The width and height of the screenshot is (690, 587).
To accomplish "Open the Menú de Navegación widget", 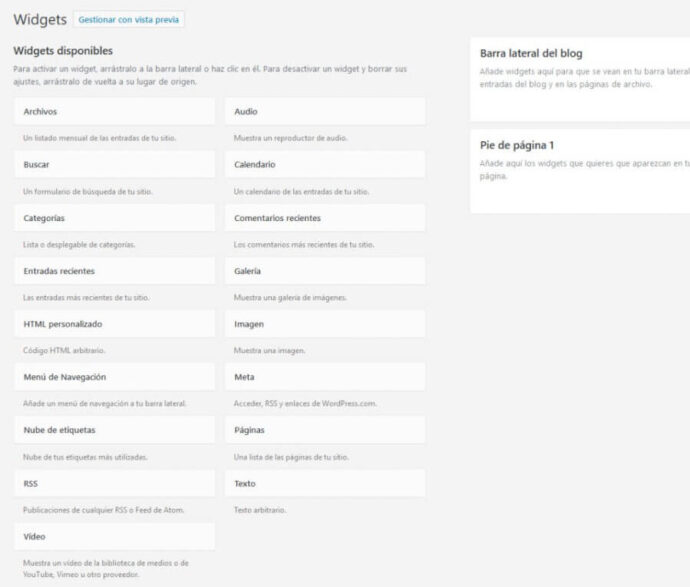I will point(115,377).
